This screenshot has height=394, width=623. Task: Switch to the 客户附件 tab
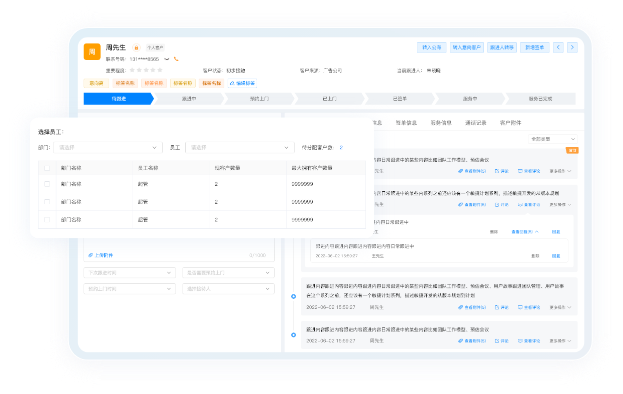point(510,123)
